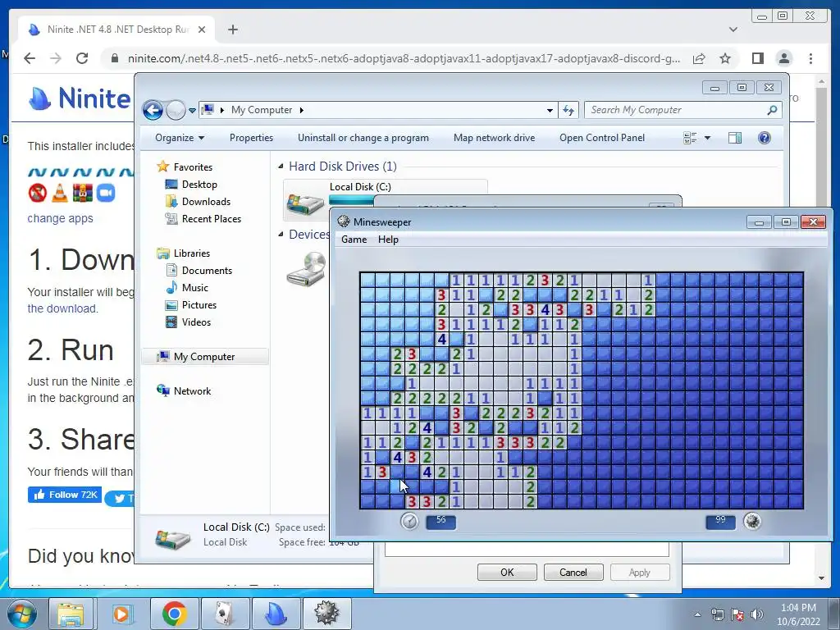Viewport: 840px width, 630px height.
Task: Select the Local Disk (C:) drive icon
Action: [305, 203]
